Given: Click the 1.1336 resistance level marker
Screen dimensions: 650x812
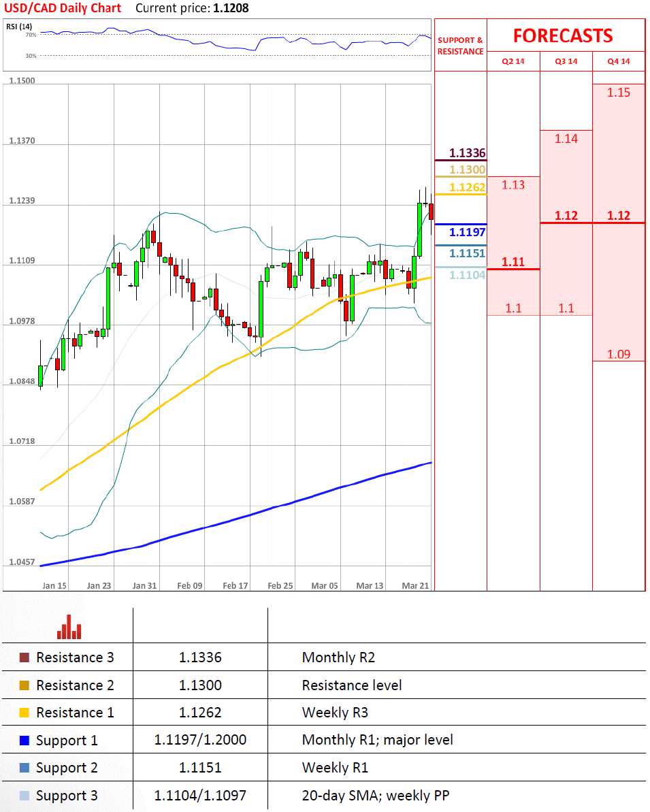Looking at the screenshot, I should coord(467,153).
